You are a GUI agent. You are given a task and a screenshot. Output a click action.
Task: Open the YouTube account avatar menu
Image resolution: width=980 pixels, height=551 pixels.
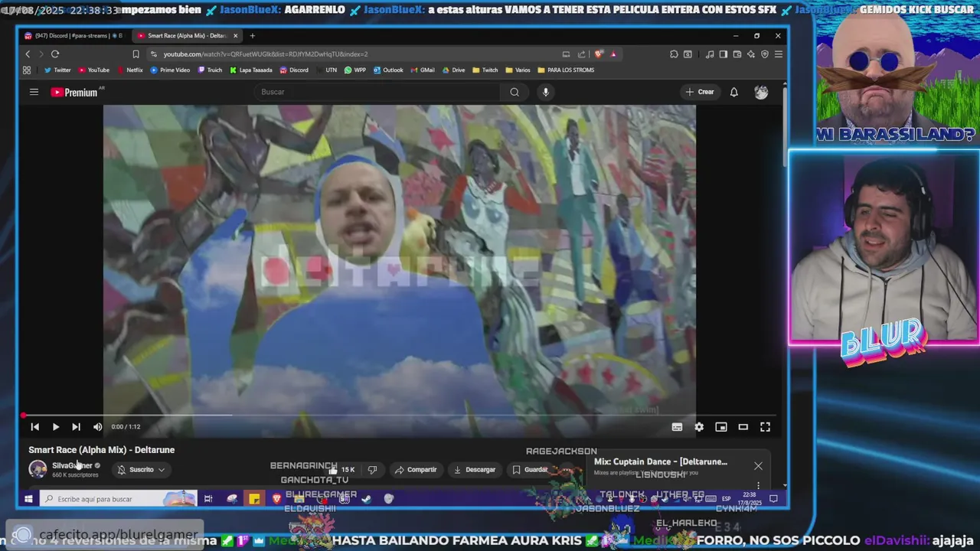(761, 92)
